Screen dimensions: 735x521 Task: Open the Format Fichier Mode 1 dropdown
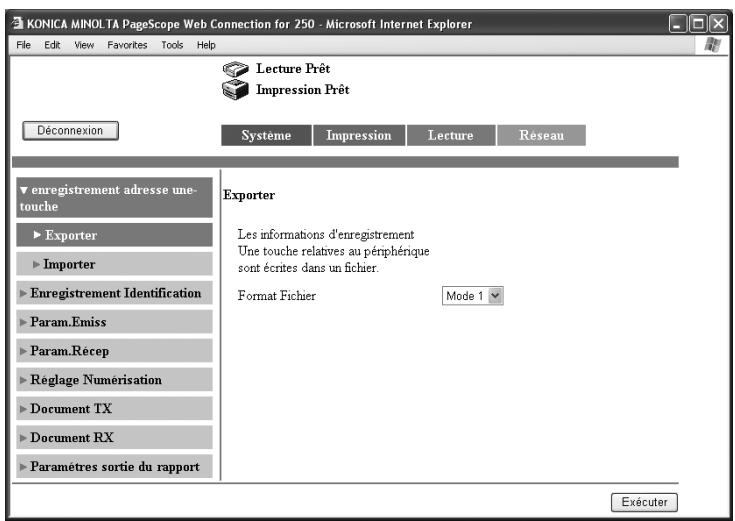(472, 296)
